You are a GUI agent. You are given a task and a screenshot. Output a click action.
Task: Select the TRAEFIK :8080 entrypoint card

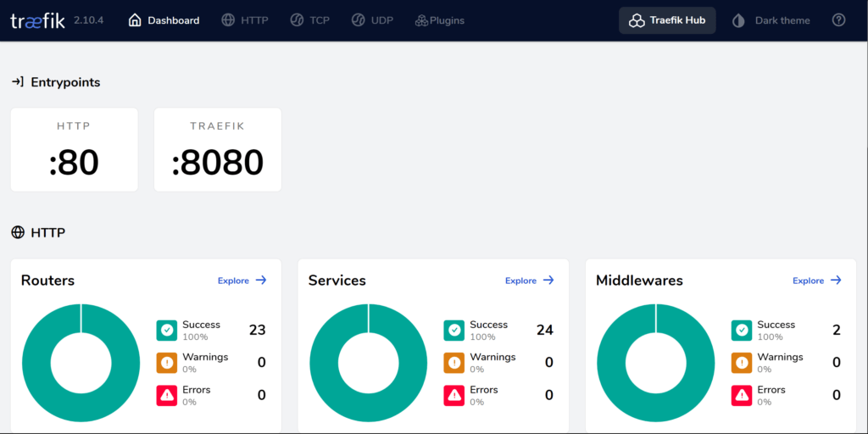tap(218, 149)
